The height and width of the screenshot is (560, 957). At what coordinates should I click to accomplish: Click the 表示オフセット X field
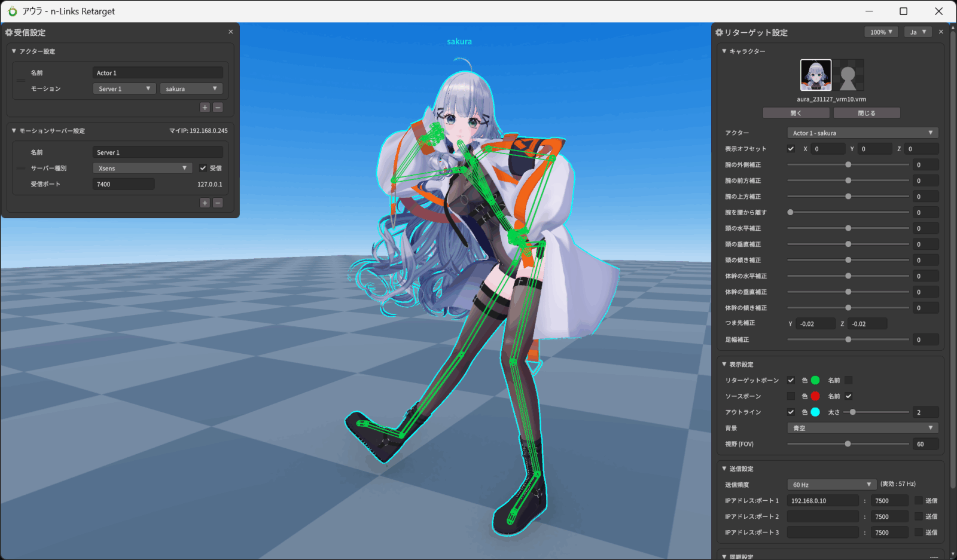828,149
